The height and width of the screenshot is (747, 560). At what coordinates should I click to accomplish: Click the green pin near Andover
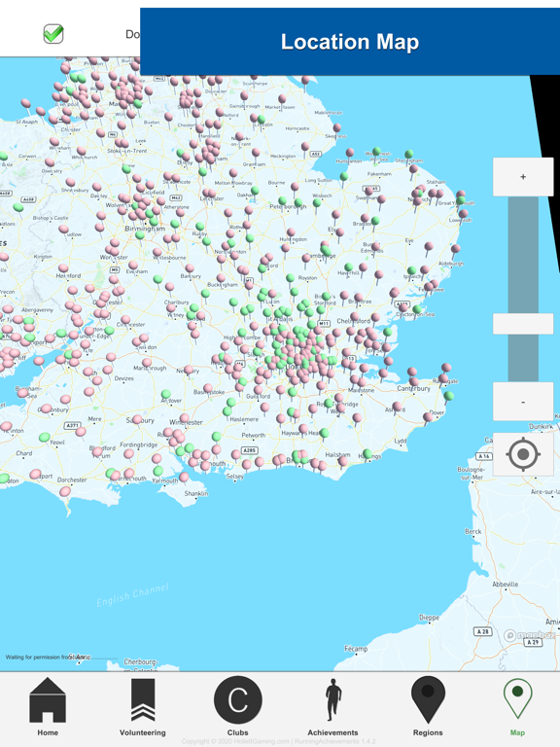[165, 395]
